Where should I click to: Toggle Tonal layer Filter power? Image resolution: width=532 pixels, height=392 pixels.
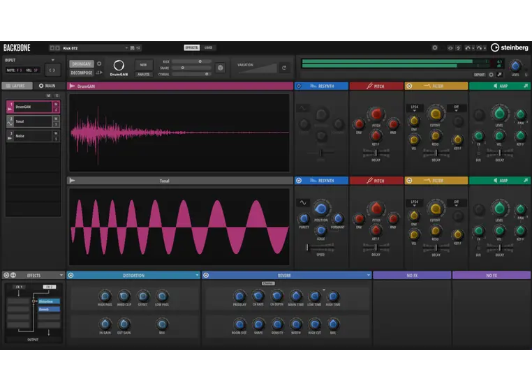pyautogui.click(x=409, y=181)
